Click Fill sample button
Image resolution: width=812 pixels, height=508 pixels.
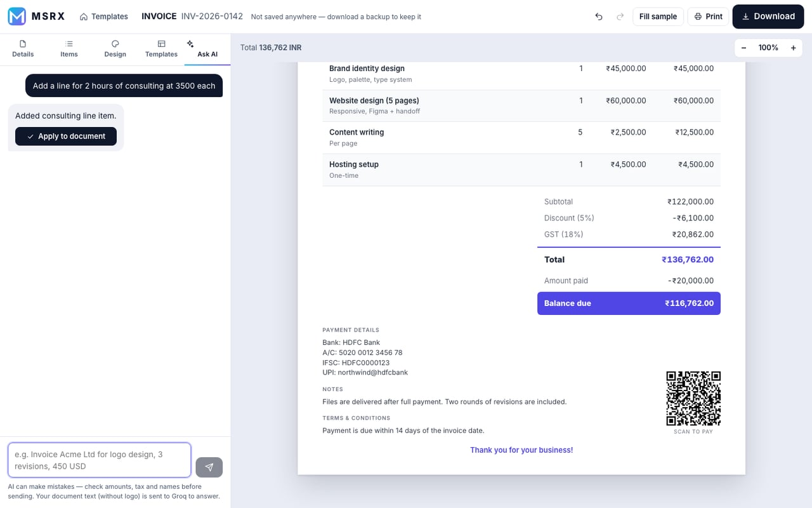point(658,17)
